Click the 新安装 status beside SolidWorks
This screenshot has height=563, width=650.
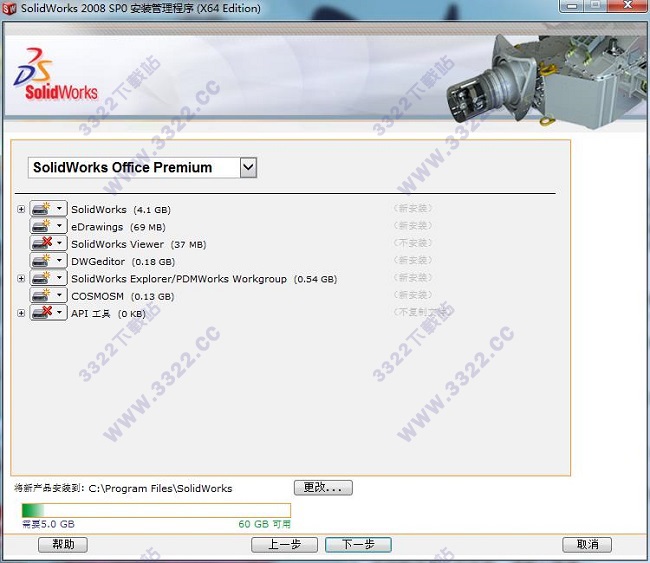[413, 208]
